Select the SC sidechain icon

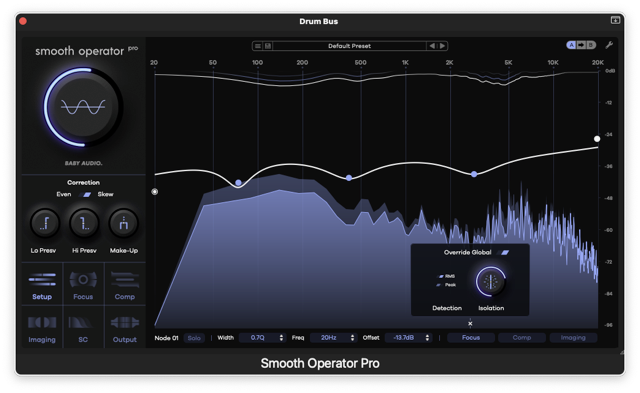pyautogui.click(x=83, y=327)
